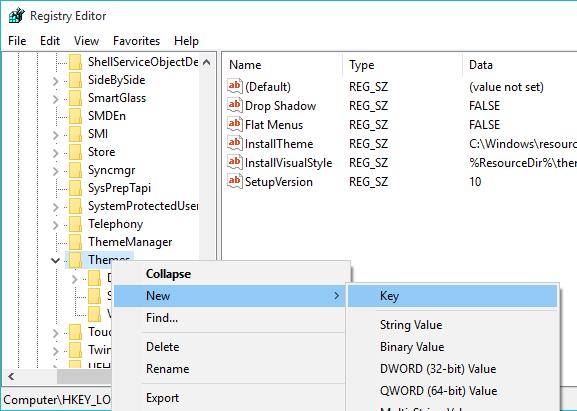
Task: Expand the Telephony key
Action: pos(56,225)
